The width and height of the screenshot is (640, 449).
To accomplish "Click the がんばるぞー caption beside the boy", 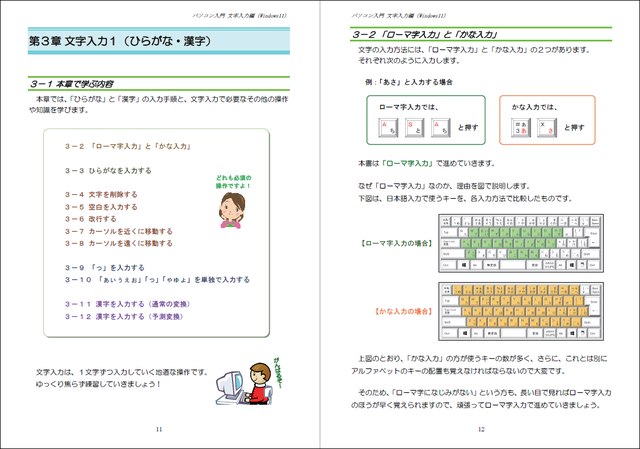I will click(278, 373).
